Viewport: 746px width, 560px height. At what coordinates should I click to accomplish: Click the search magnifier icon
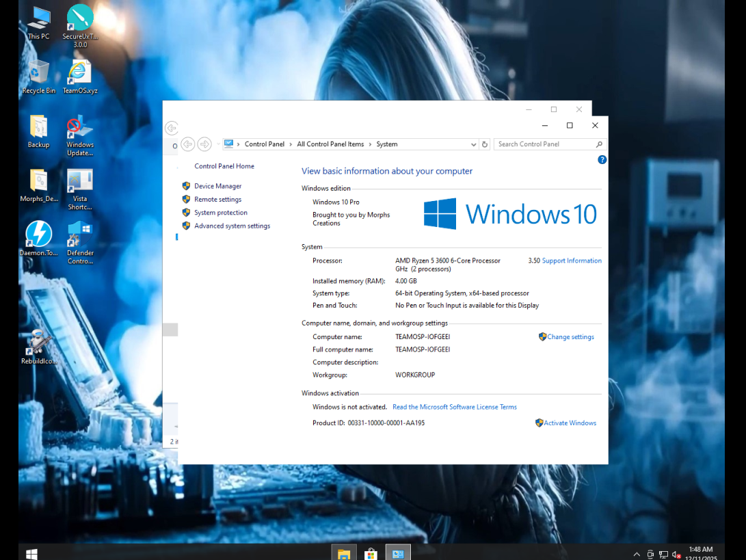599,144
